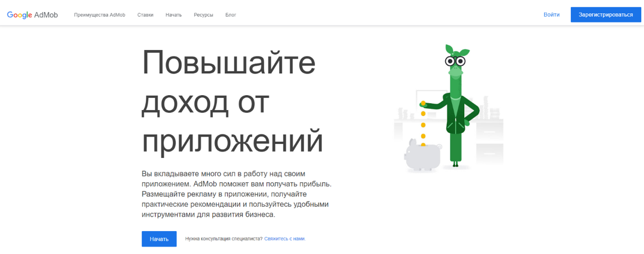Click the Google AdMob logo
The width and height of the screenshot is (644, 254).
tap(32, 15)
